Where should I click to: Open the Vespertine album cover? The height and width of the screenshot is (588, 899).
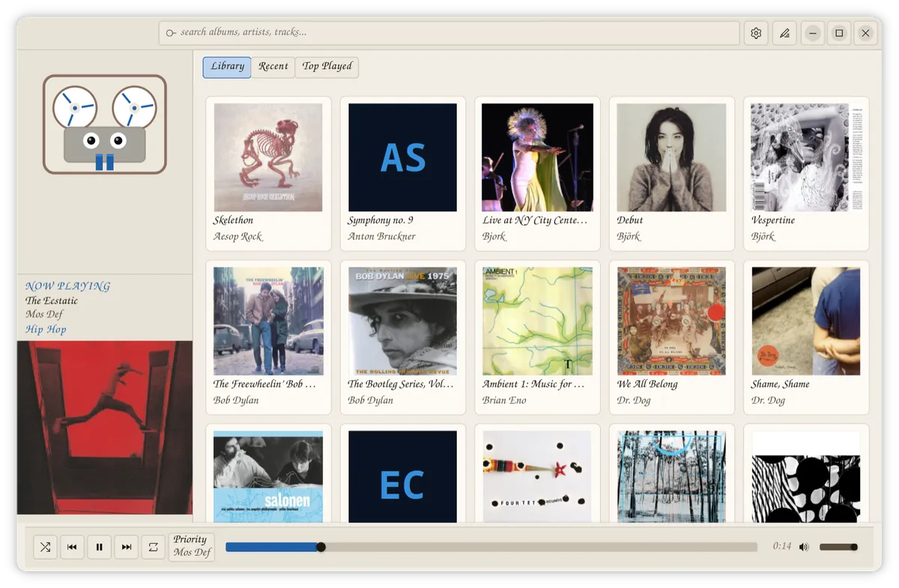806,157
